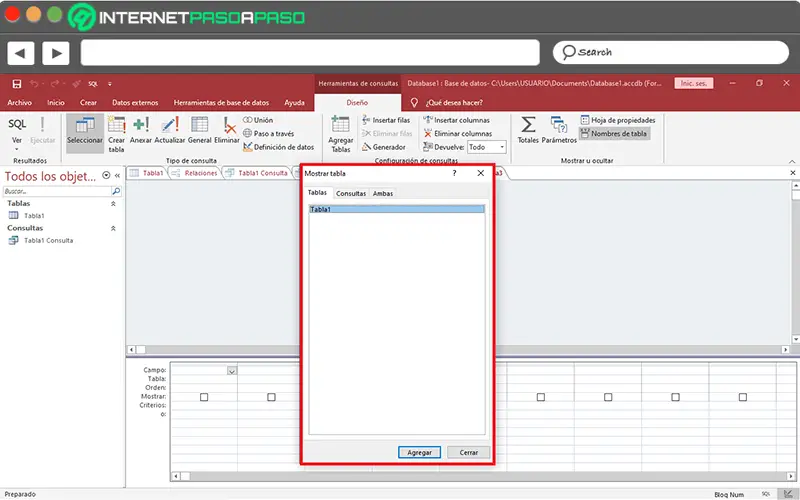This screenshot has width=800, height=500.
Task: Click the search magnifier in navigation pane
Action: [x=116, y=191]
